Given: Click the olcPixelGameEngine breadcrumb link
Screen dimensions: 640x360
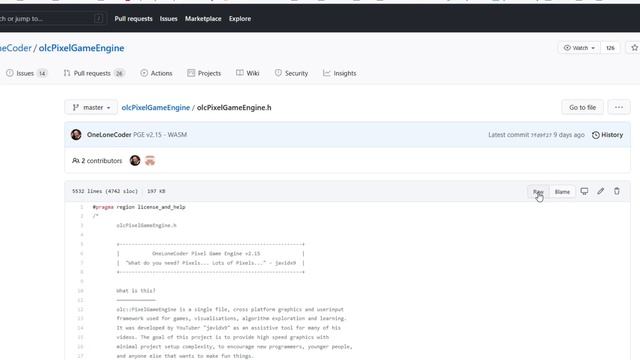Looking at the screenshot, I should pyautogui.click(x=156, y=108).
